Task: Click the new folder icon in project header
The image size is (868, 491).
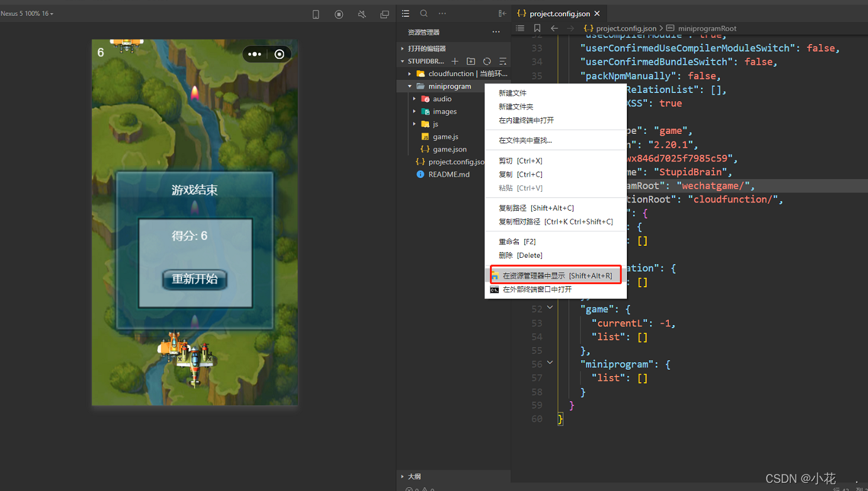Action: (x=471, y=61)
